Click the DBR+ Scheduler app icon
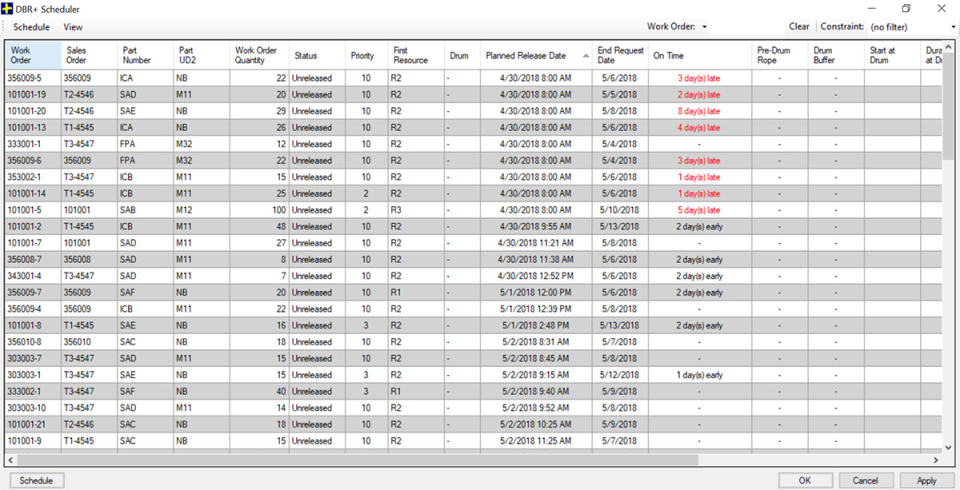The height and width of the screenshot is (490, 960). [x=7, y=9]
